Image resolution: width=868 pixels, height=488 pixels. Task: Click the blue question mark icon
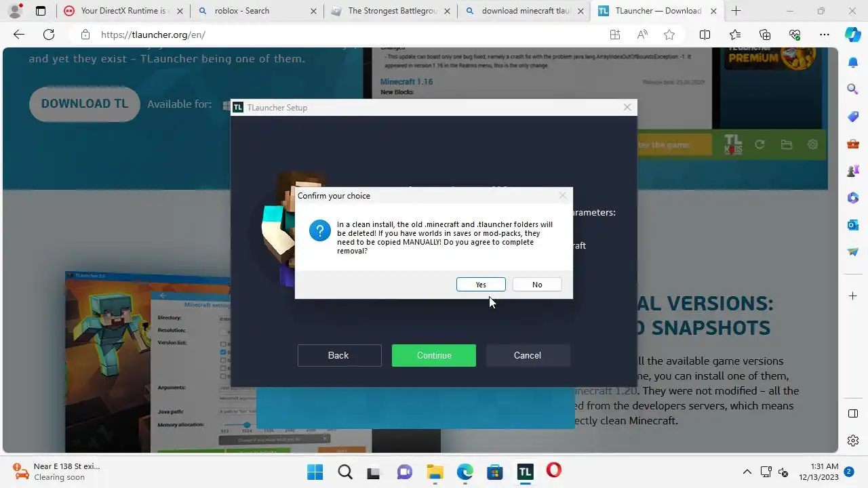[x=320, y=230]
